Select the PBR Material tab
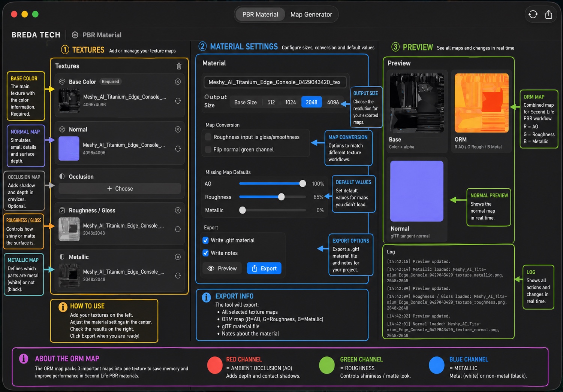The image size is (563, 392). point(260,14)
